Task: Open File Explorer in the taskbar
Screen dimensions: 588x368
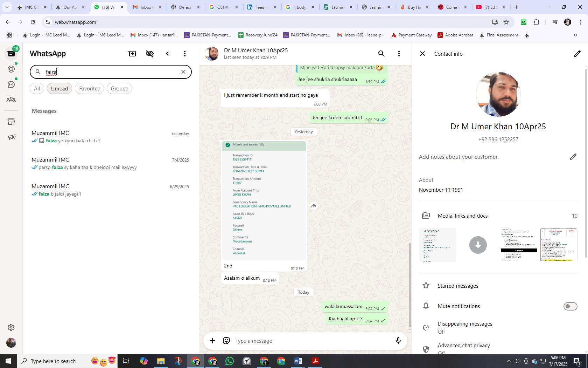Action: coord(161,361)
